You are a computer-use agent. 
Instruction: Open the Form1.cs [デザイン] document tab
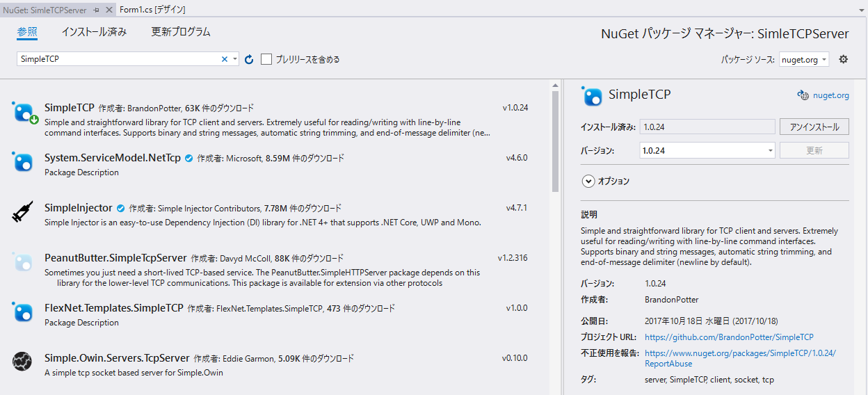click(x=152, y=10)
